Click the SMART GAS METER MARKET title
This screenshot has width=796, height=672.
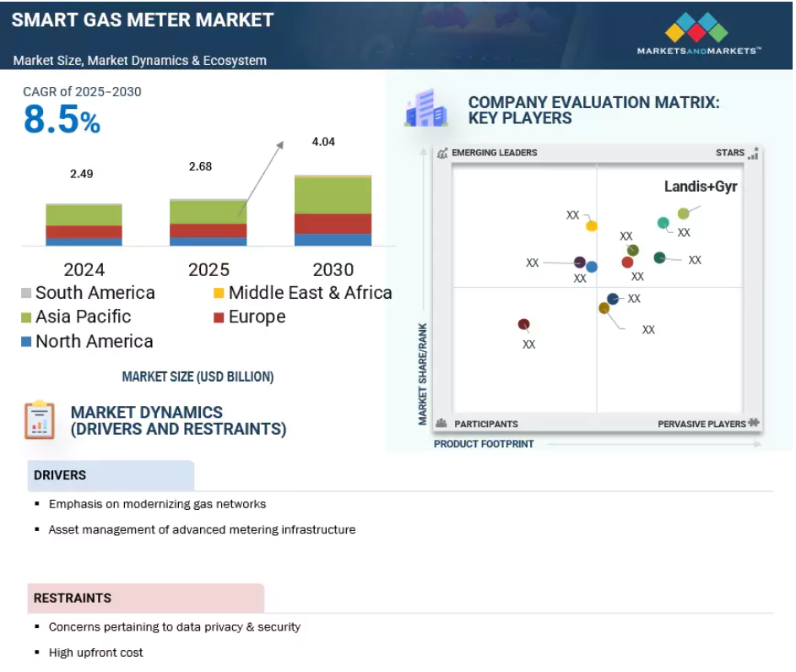tap(143, 20)
